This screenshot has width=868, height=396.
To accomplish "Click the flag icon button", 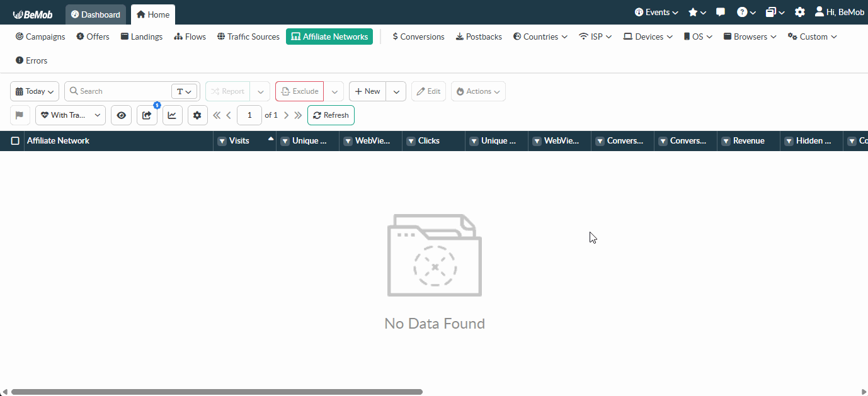I will 20,115.
